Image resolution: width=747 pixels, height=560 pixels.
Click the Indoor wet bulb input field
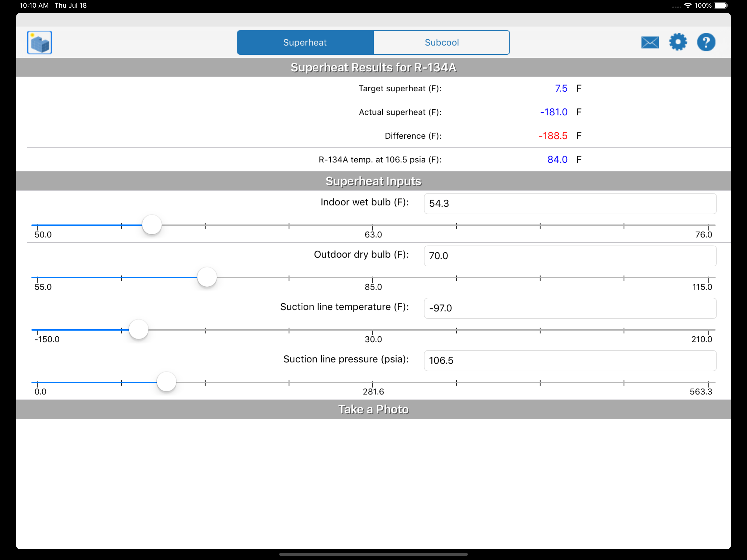pos(570,203)
